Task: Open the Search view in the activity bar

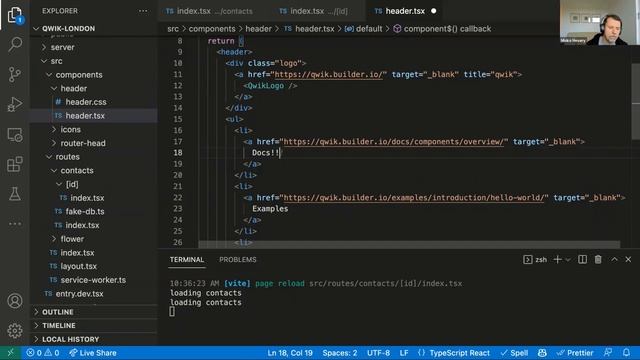Action: click(x=15, y=44)
